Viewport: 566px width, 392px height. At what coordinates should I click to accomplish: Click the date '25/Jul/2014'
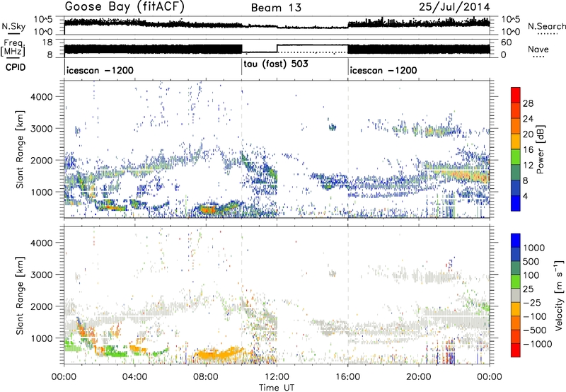tap(454, 7)
